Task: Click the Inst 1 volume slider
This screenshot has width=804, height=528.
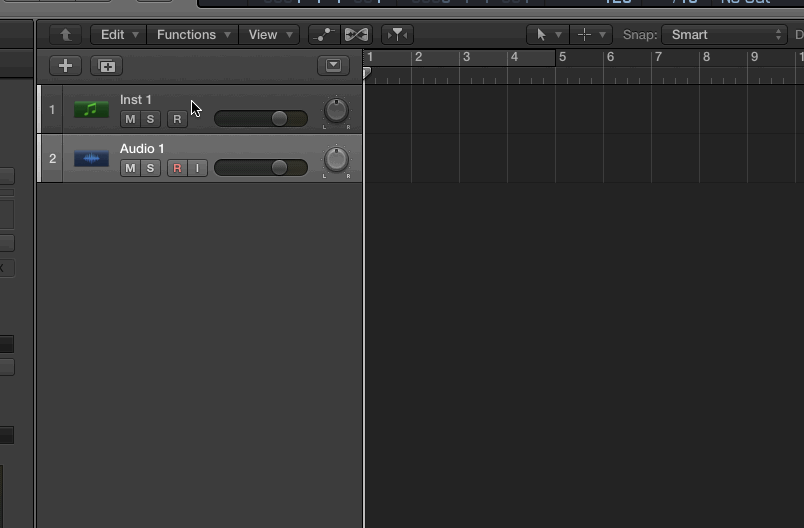Action: [x=261, y=119]
